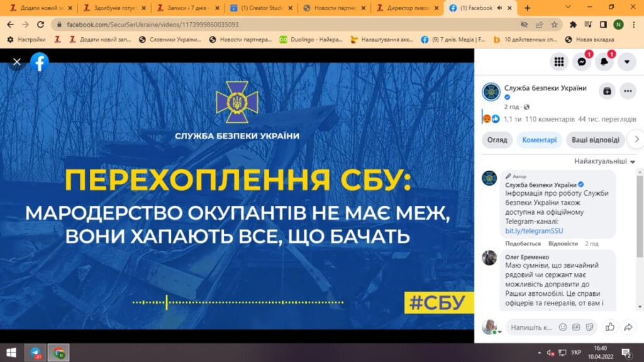The height and width of the screenshot is (362, 644).
Task: Switch to the Ваші відповіді tab
Action: [595, 140]
